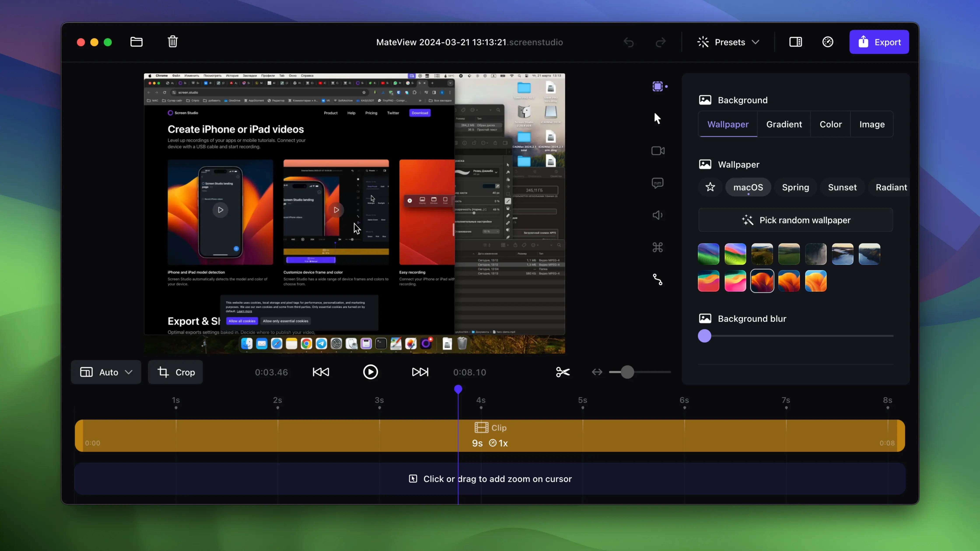Image resolution: width=980 pixels, height=551 pixels.
Task: Select the scissors cut tool
Action: (562, 372)
